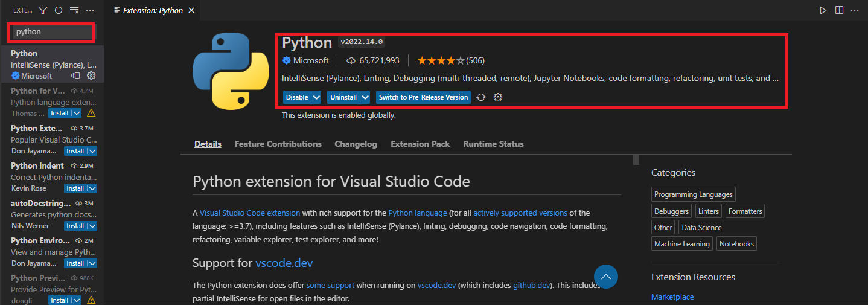This screenshot has width=868, height=305.
Task: Open install dropdown for Python Extension Pack
Action: coord(92,151)
